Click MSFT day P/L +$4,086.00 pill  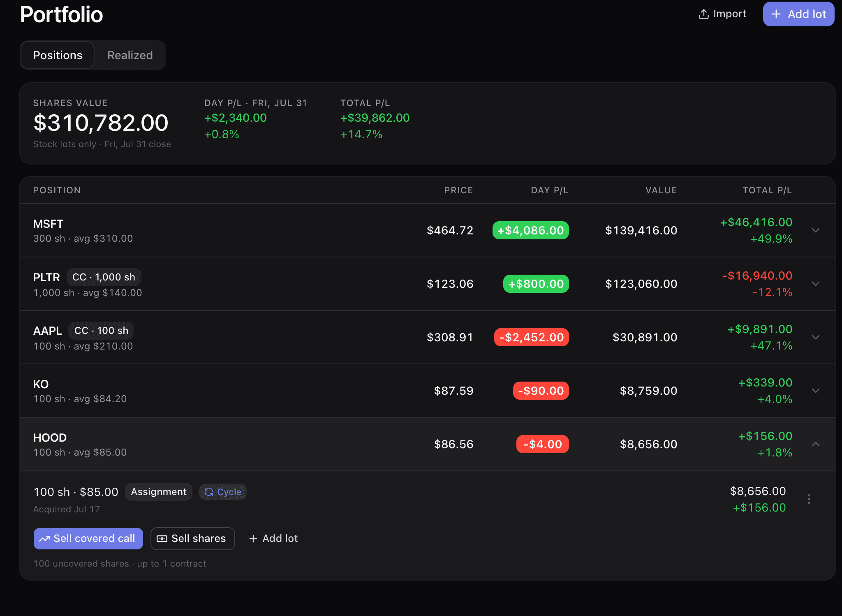[531, 230]
